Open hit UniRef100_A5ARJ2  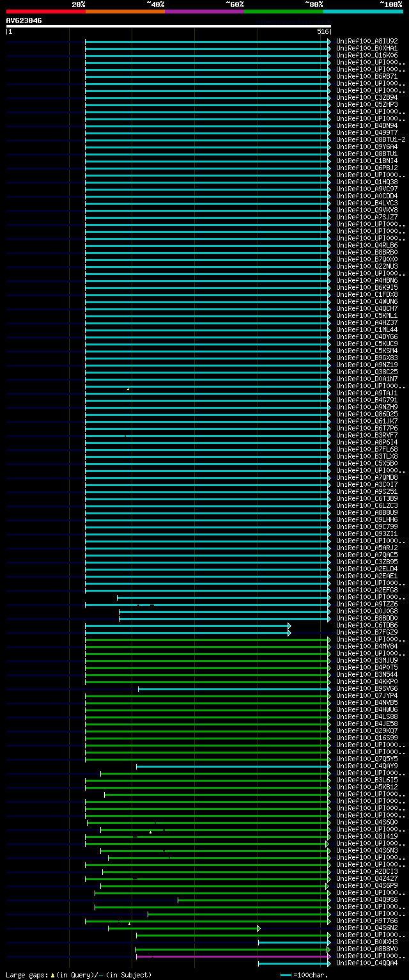click(x=367, y=548)
